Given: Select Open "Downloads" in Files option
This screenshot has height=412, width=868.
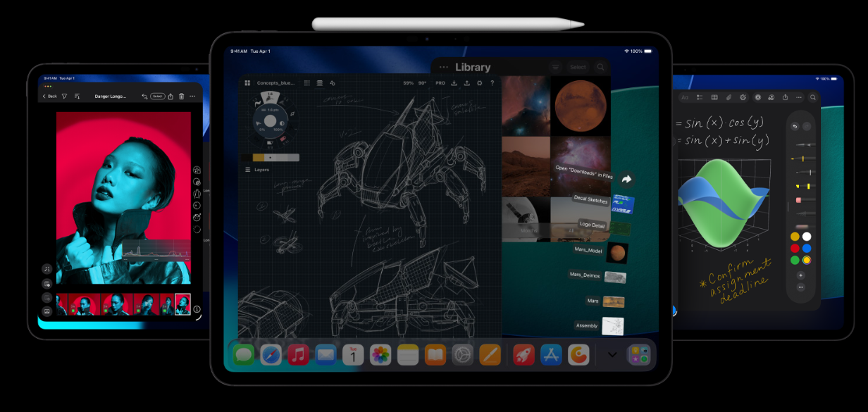Looking at the screenshot, I should click(584, 173).
